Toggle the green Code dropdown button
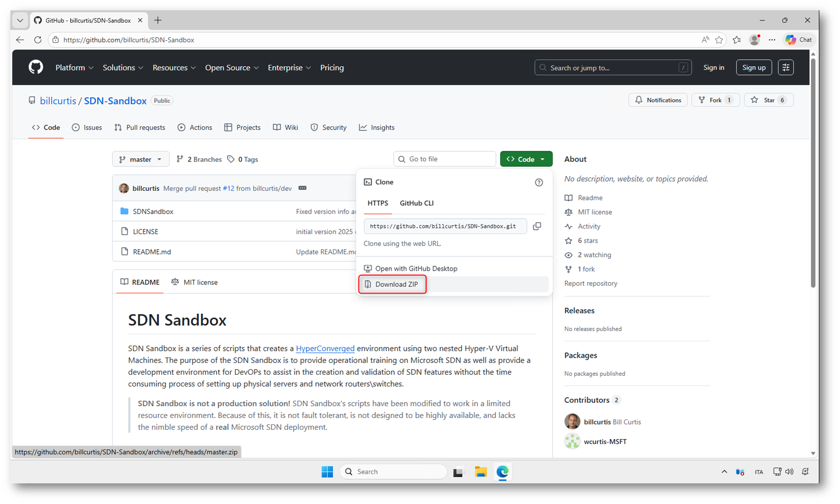This screenshot has height=504, width=840. tap(526, 159)
